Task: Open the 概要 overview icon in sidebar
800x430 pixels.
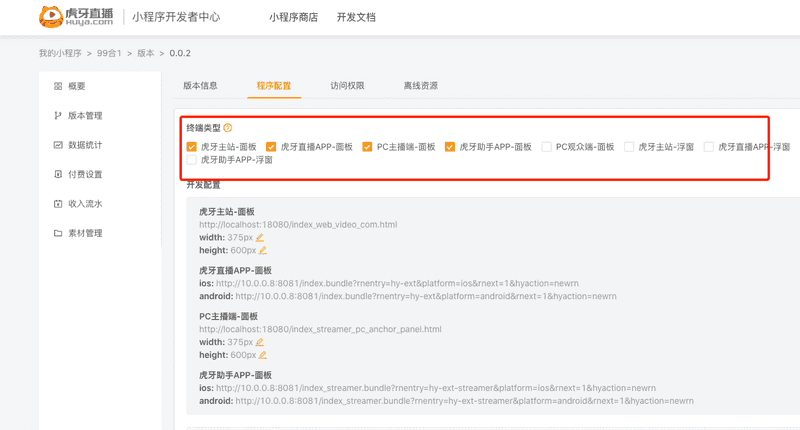Action: [58, 86]
